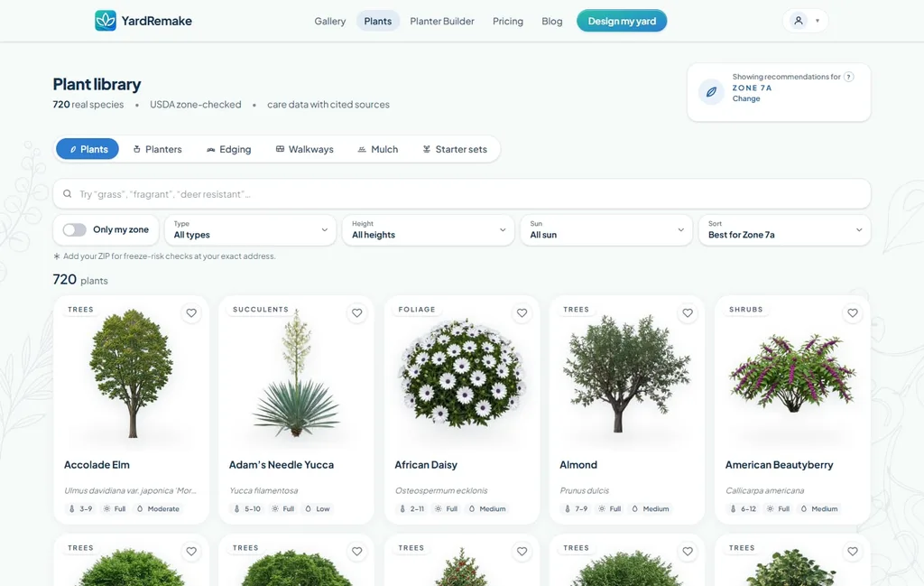Click the water drop icon on American Beautyberry
Image resolution: width=924 pixels, height=586 pixels.
803,508
